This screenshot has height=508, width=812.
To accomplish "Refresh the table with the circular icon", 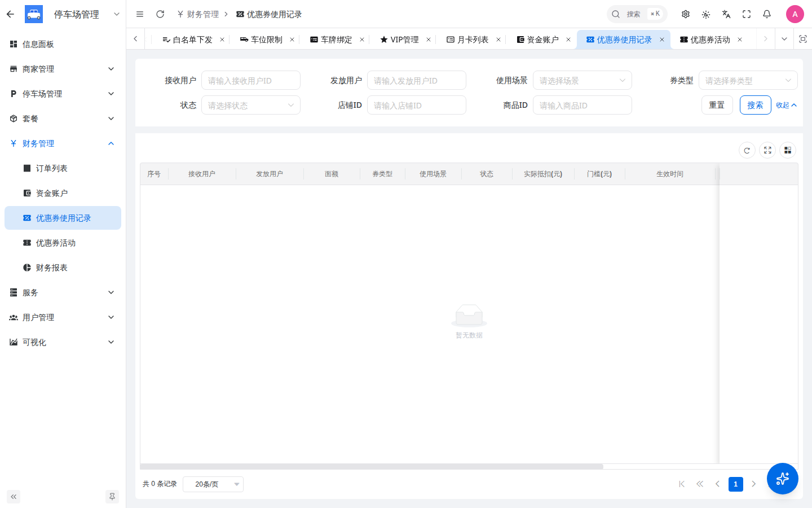I will [x=747, y=150].
